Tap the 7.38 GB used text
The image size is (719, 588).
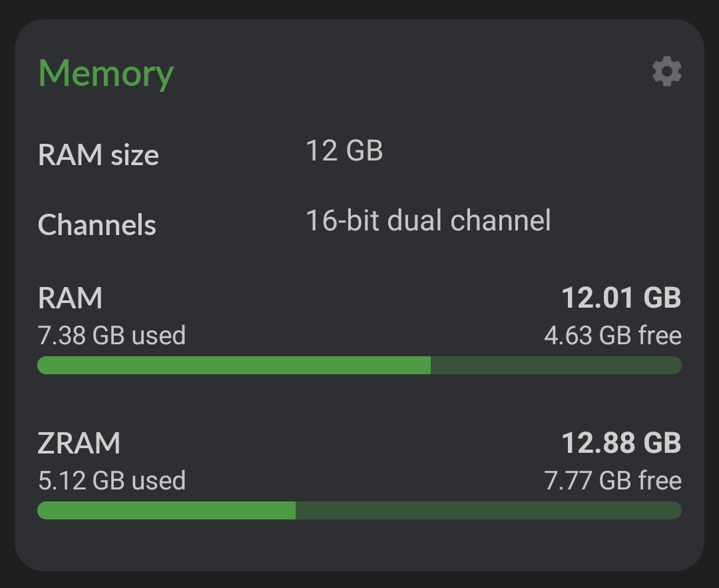click(x=112, y=335)
